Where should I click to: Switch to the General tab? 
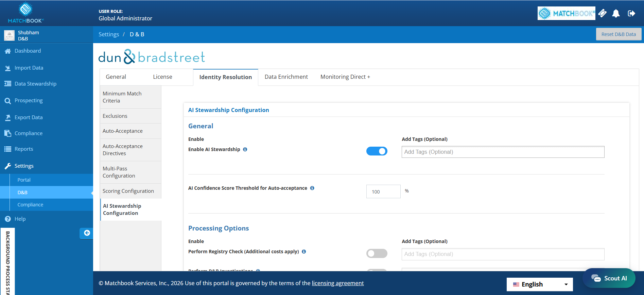116,77
